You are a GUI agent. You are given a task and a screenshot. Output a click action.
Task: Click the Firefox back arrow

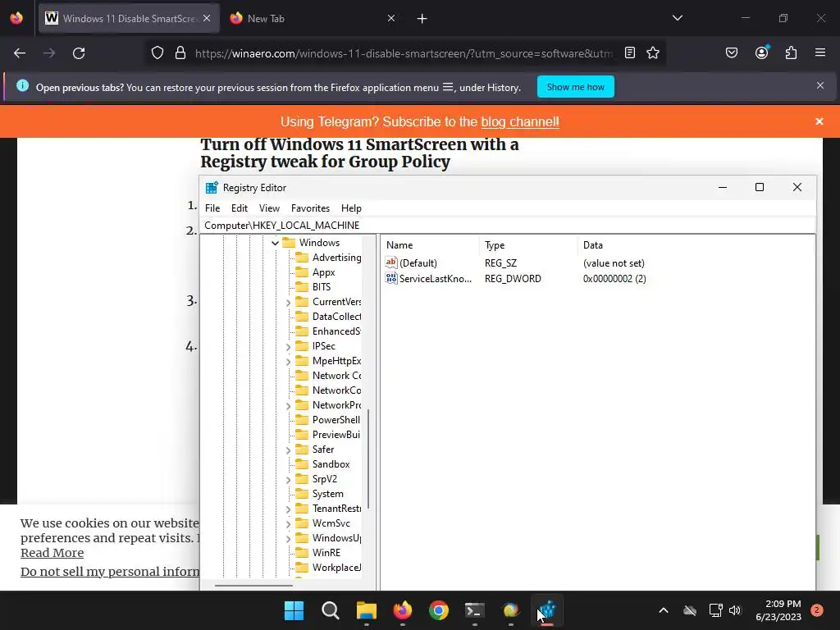pyautogui.click(x=20, y=53)
